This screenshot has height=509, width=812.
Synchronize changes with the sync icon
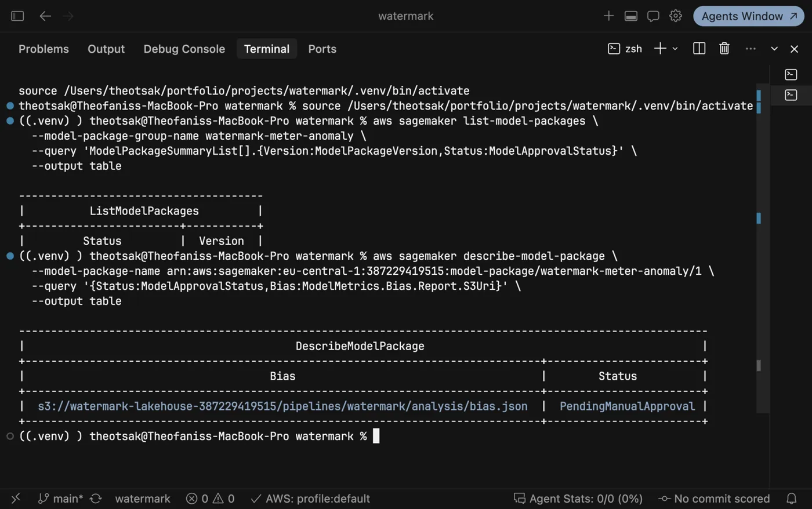point(96,499)
